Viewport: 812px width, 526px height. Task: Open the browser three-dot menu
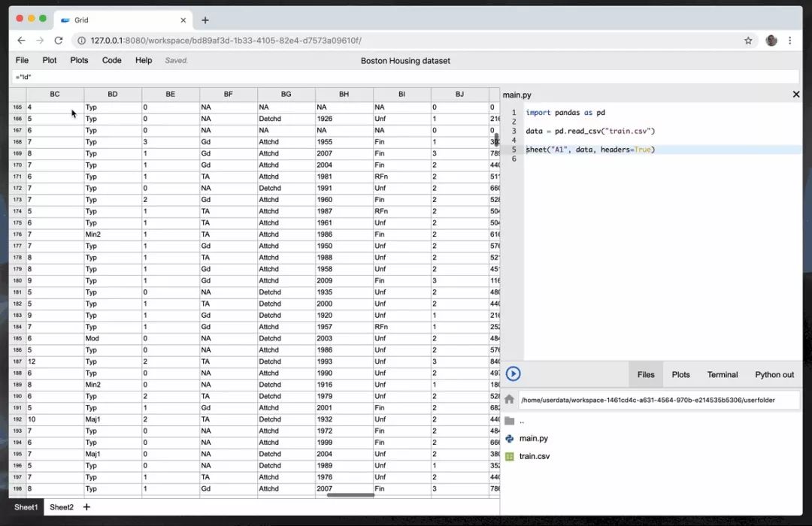point(789,41)
